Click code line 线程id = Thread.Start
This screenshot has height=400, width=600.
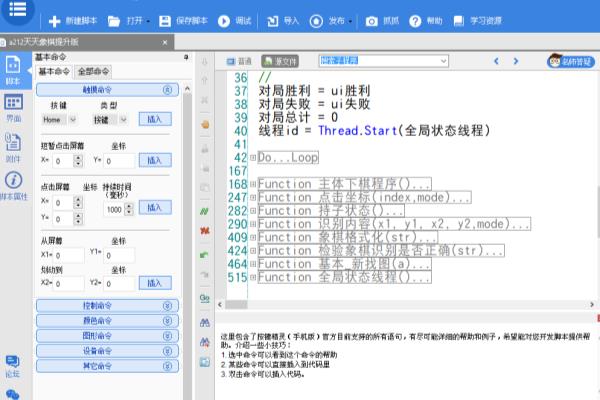click(x=374, y=131)
